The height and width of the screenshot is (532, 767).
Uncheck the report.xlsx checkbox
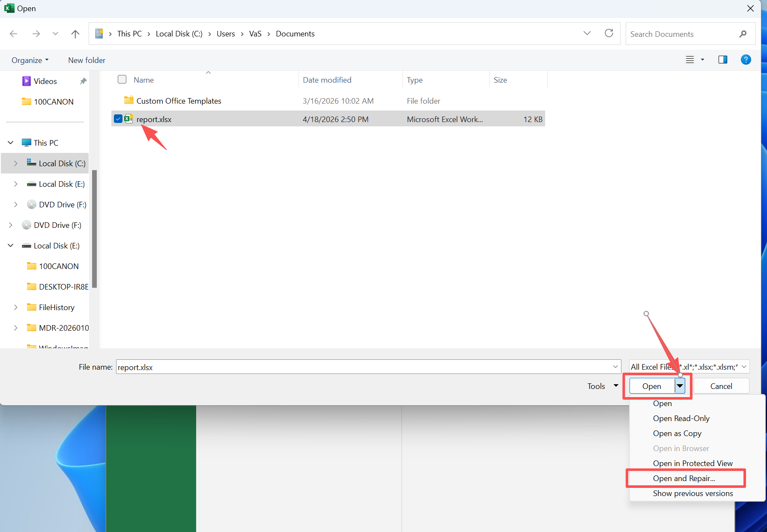[118, 119]
